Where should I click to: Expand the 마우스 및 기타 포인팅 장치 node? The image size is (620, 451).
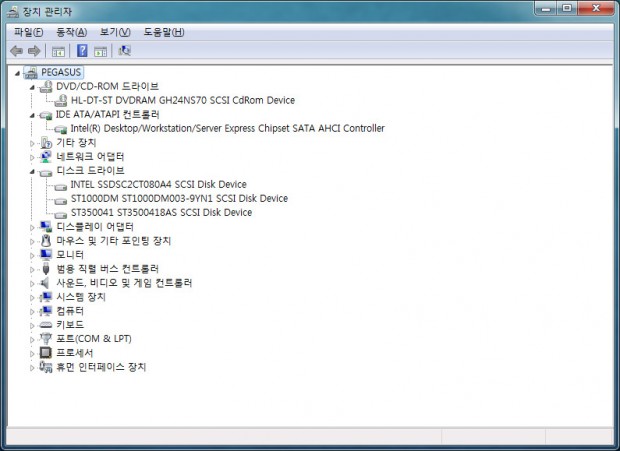tap(32, 241)
